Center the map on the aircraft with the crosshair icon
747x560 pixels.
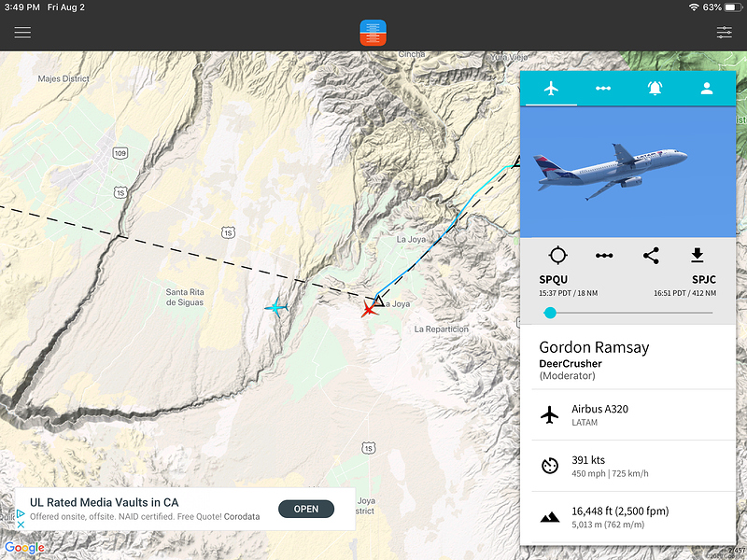tap(557, 255)
